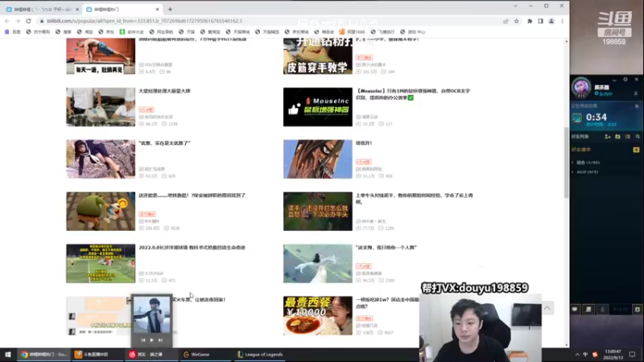Open the girl with cherry blossoms thumbnail
This screenshot has width=644, height=362.
click(x=101, y=159)
